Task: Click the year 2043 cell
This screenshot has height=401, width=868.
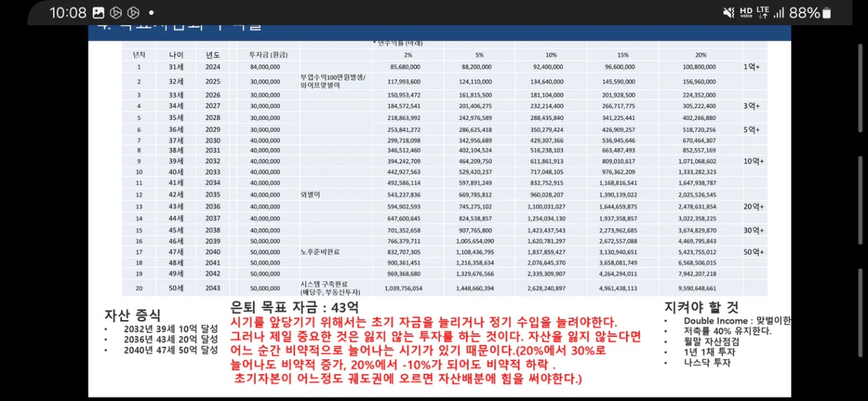Action: 213,288
